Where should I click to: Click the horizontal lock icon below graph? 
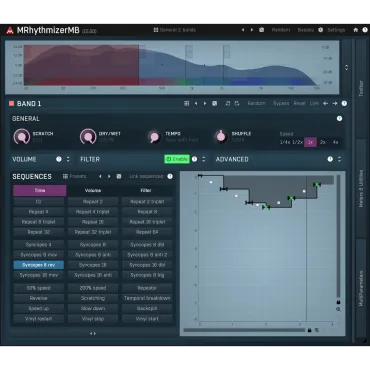coord(309,330)
